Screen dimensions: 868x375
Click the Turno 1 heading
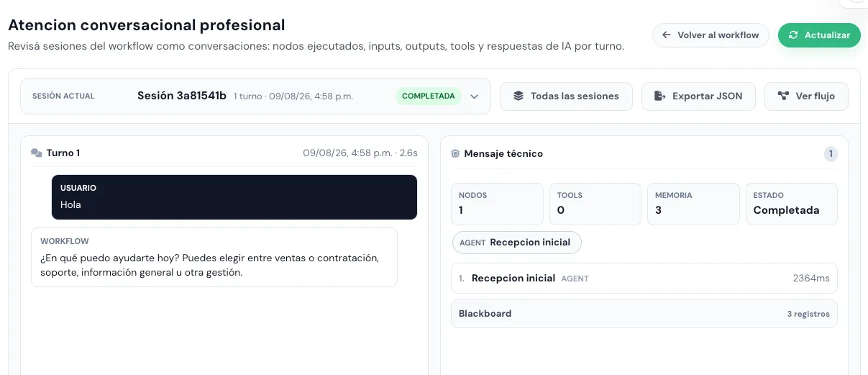63,153
